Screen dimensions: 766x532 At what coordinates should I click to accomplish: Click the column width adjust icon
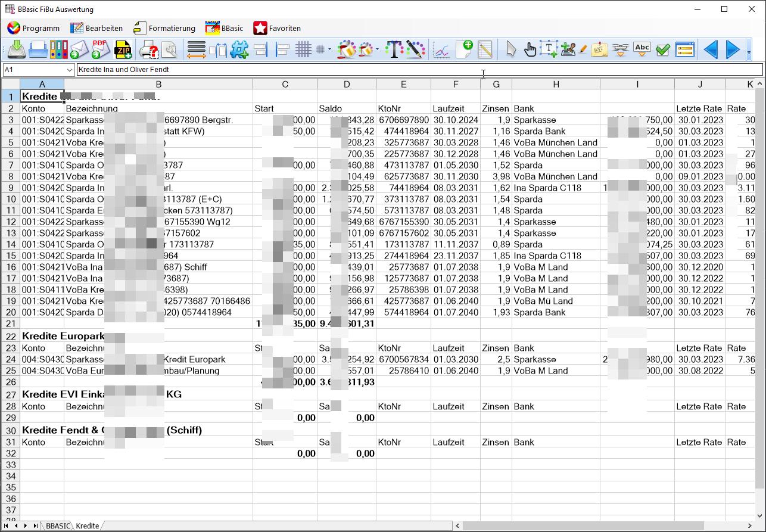[x=218, y=50]
